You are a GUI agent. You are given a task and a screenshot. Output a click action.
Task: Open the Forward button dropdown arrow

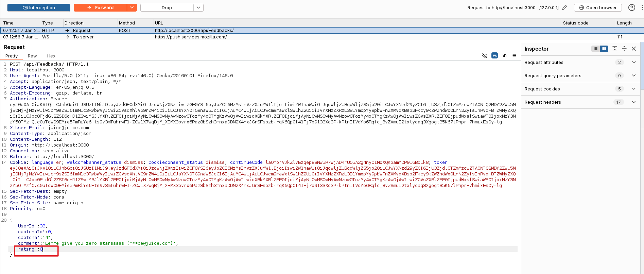(x=132, y=7)
